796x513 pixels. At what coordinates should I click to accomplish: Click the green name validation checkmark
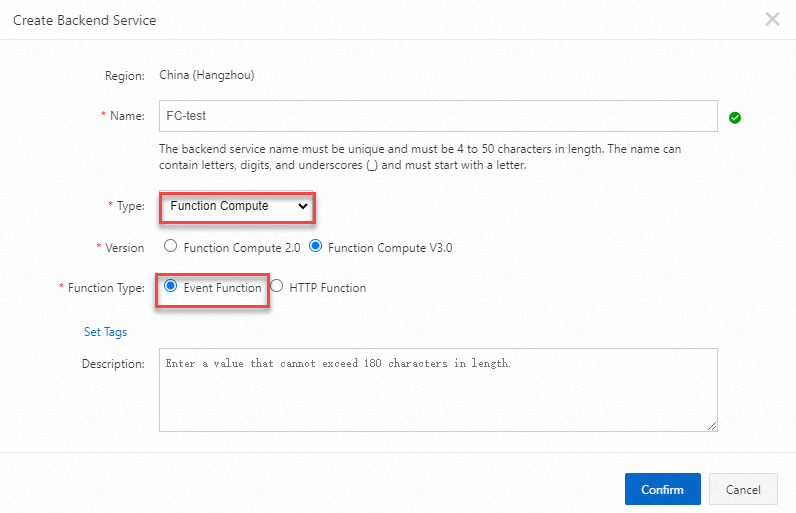[735, 117]
